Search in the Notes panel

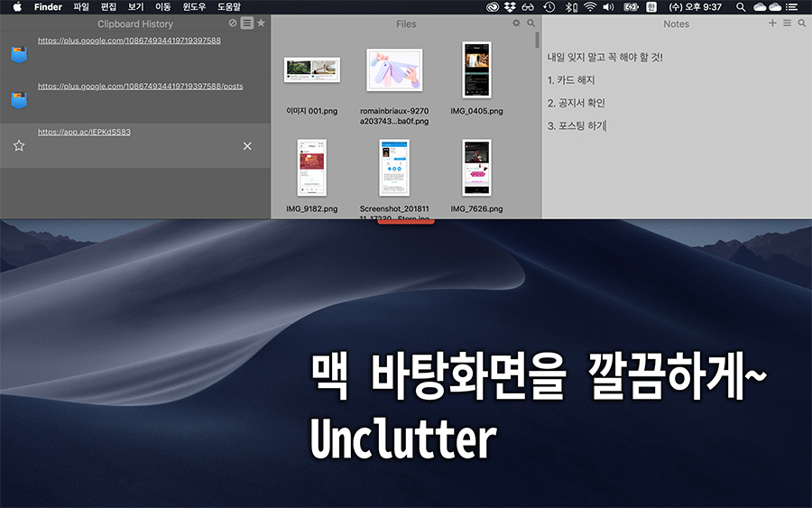[802, 23]
